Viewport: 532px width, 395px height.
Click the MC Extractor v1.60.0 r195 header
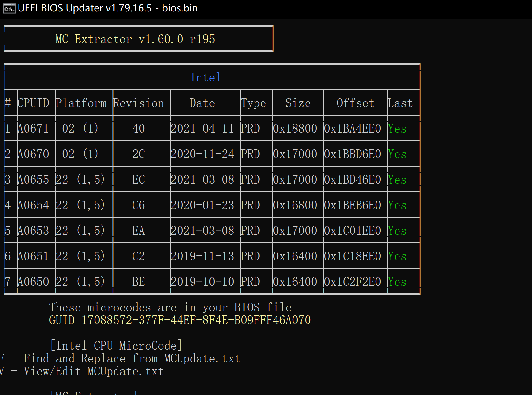tap(135, 39)
